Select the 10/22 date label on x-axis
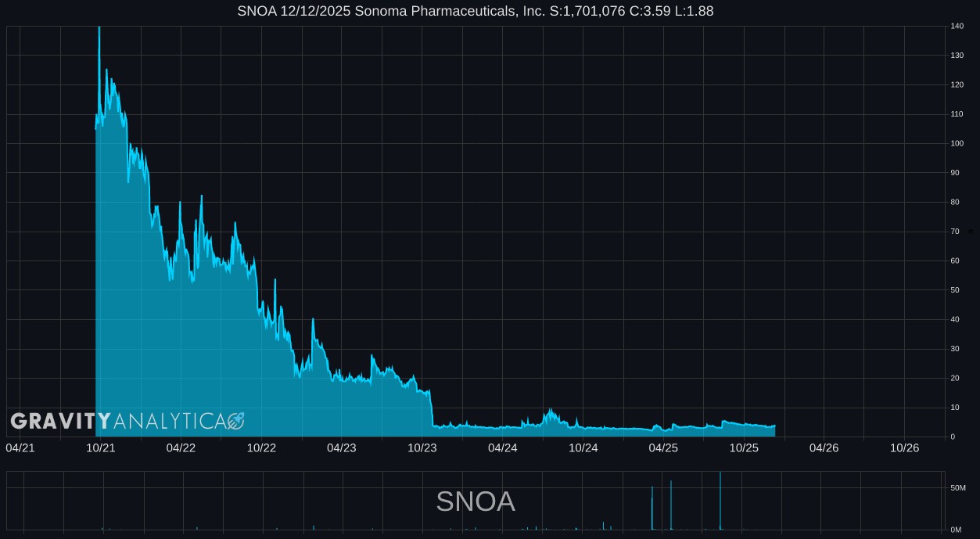The height and width of the screenshot is (539, 980). pyautogui.click(x=261, y=447)
